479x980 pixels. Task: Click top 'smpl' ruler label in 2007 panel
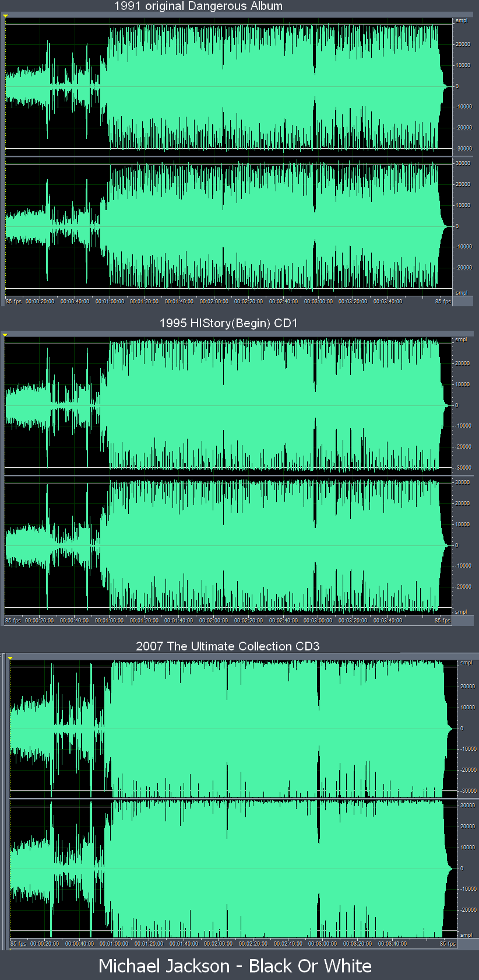click(x=466, y=663)
